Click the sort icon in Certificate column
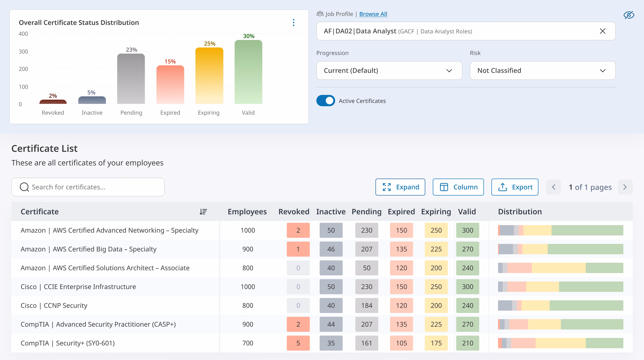Viewport: 644px width, 360px height. (x=203, y=212)
